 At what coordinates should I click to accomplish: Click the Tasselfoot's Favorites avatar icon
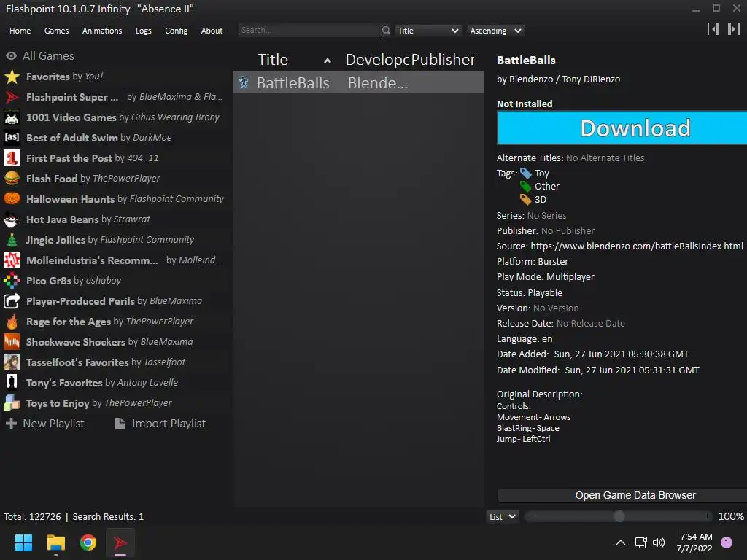12,362
